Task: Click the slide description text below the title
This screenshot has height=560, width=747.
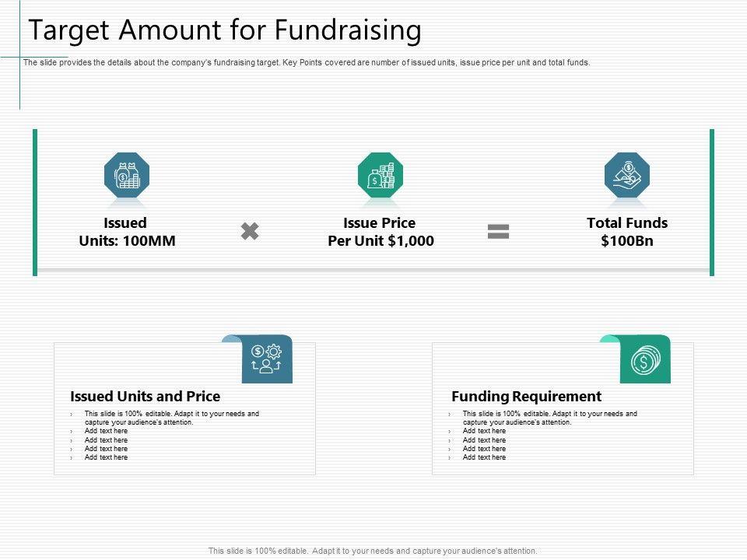Action: (x=307, y=63)
